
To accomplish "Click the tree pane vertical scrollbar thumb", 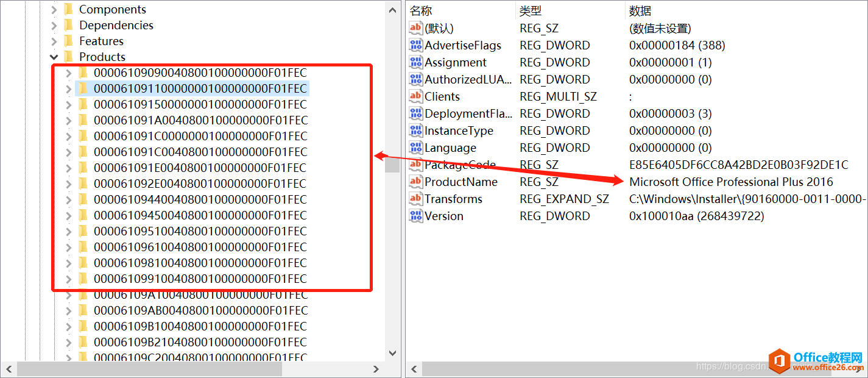I will (x=393, y=165).
